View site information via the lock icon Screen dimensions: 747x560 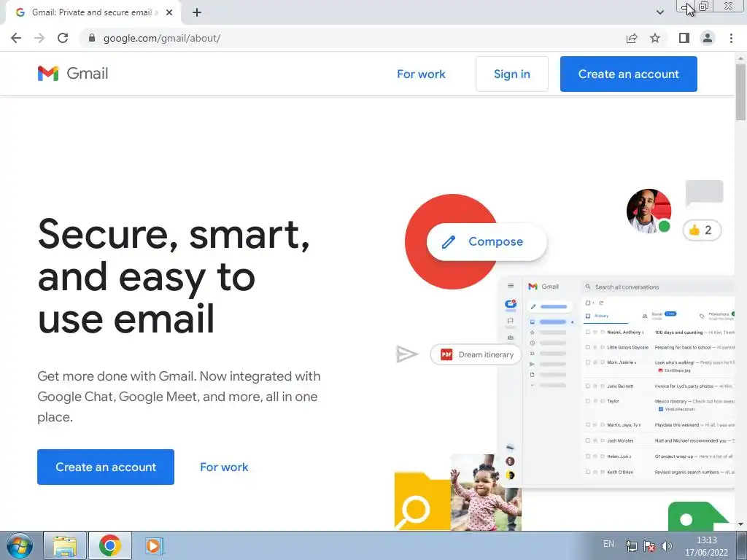click(92, 38)
